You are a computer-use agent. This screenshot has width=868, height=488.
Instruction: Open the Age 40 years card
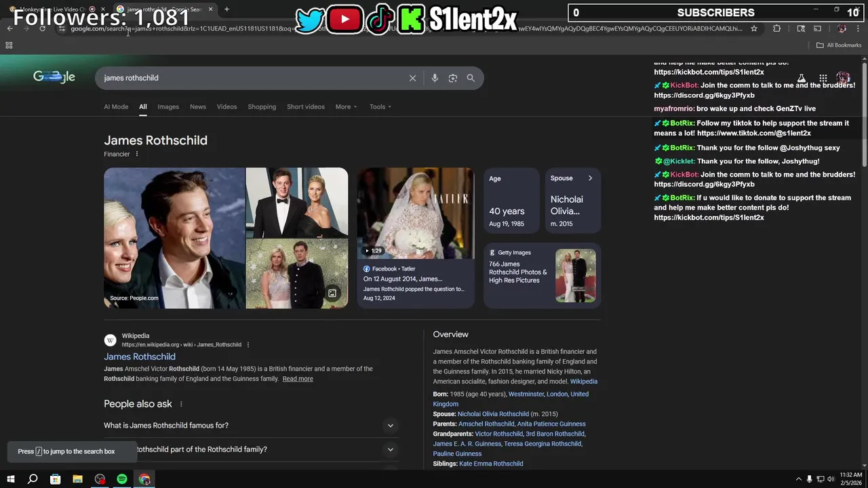(511, 200)
